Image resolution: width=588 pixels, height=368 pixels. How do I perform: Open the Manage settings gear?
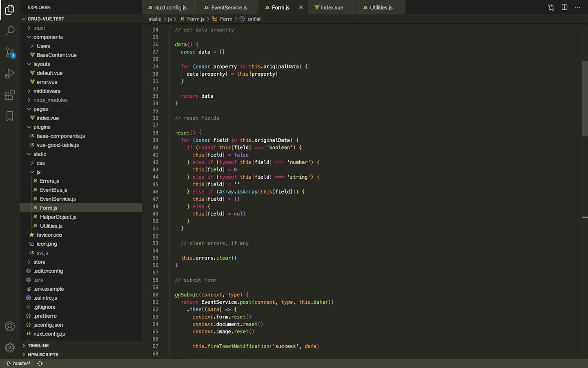click(10, 348)
